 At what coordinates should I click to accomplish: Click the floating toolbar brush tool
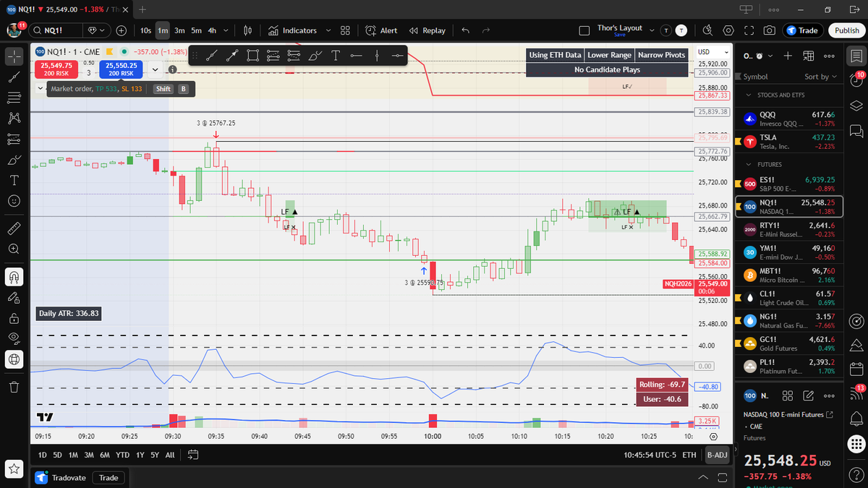(315, 56)
